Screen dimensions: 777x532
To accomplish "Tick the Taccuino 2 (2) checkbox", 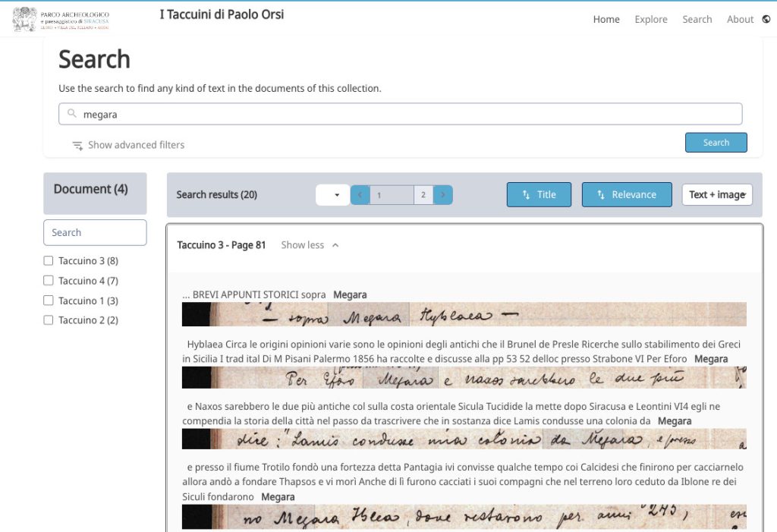I will (x=48, y=320).
